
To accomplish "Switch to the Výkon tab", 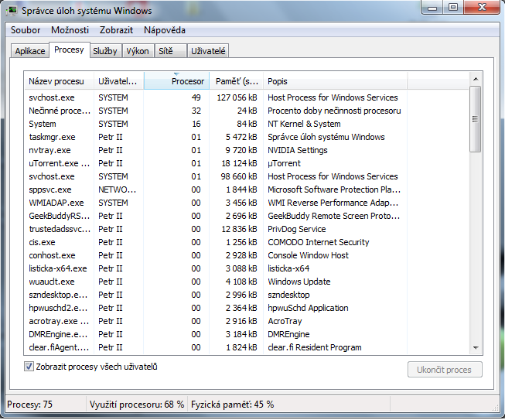I will click(138, 51).
